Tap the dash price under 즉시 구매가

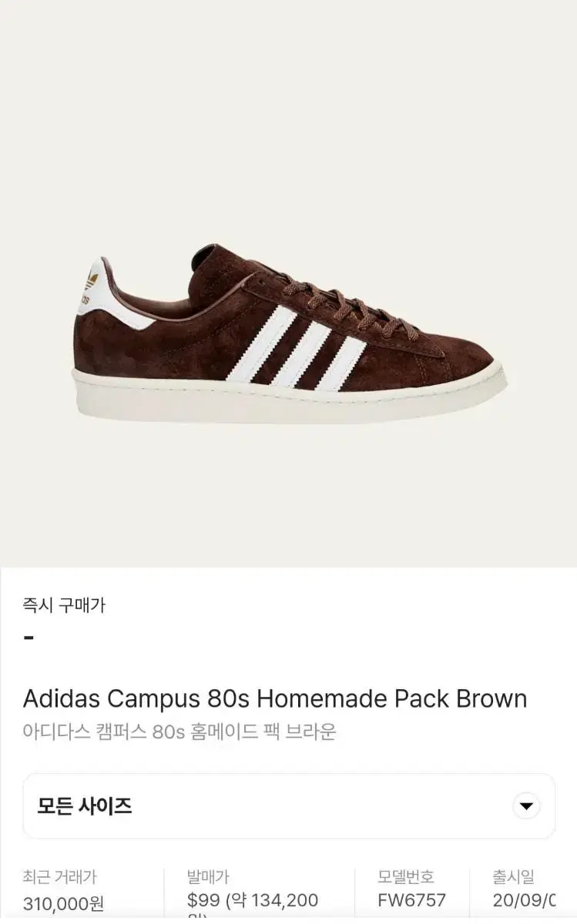tap(29, 638)
